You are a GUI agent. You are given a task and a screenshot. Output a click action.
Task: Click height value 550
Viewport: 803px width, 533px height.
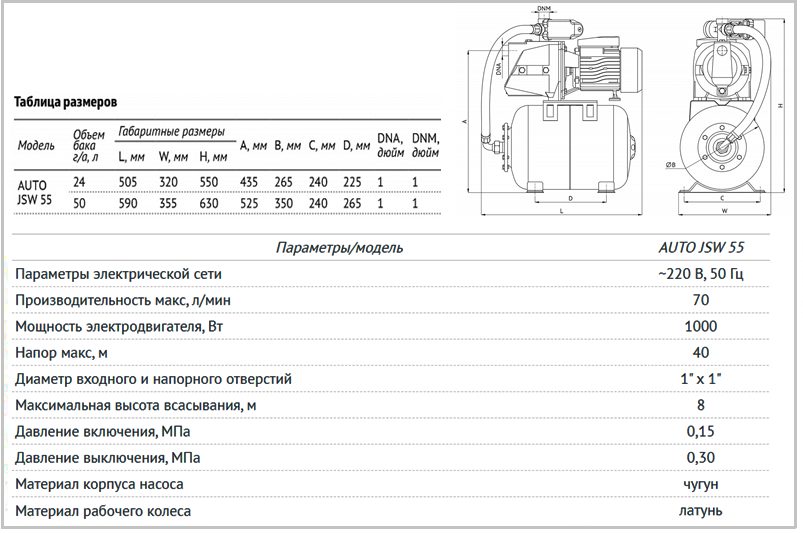tap(209, 182)
